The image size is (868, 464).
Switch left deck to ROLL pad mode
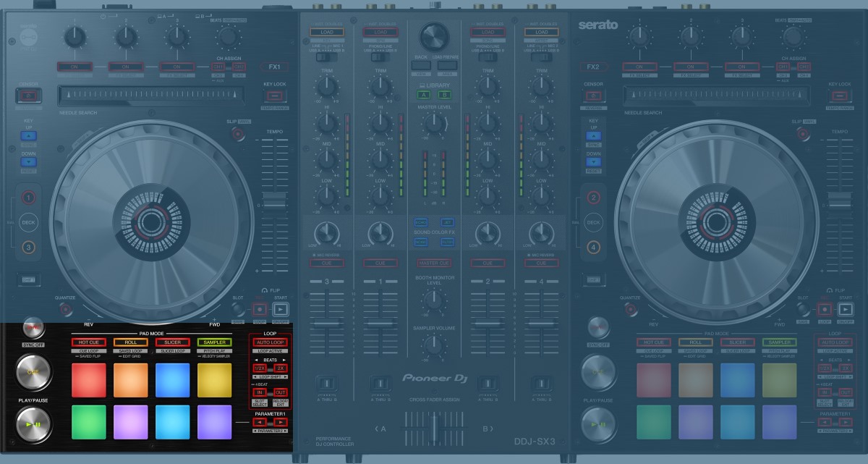point(131,342)
